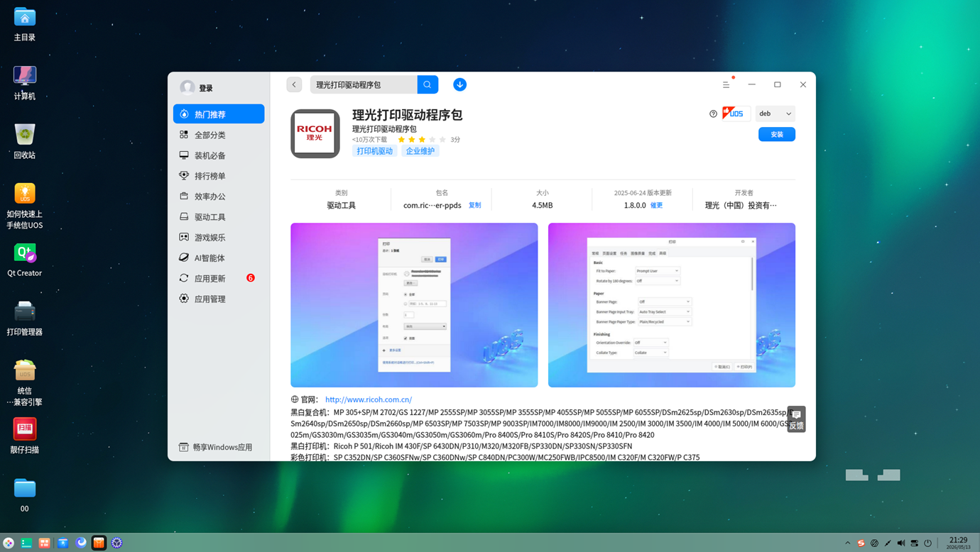Open 回收站 recycle bin icon
The width and height of the screenshot is (980, 552).
click(x=25, y=141)
